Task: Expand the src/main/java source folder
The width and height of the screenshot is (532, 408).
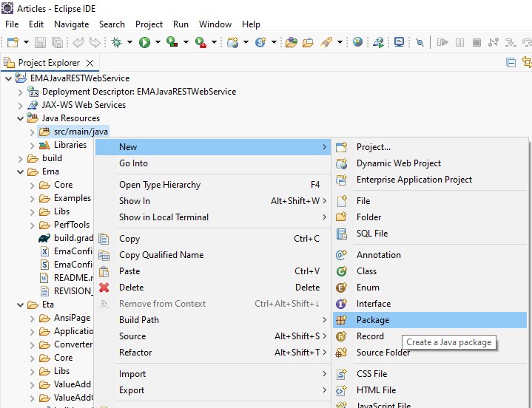Action: [x=33, y=132]
